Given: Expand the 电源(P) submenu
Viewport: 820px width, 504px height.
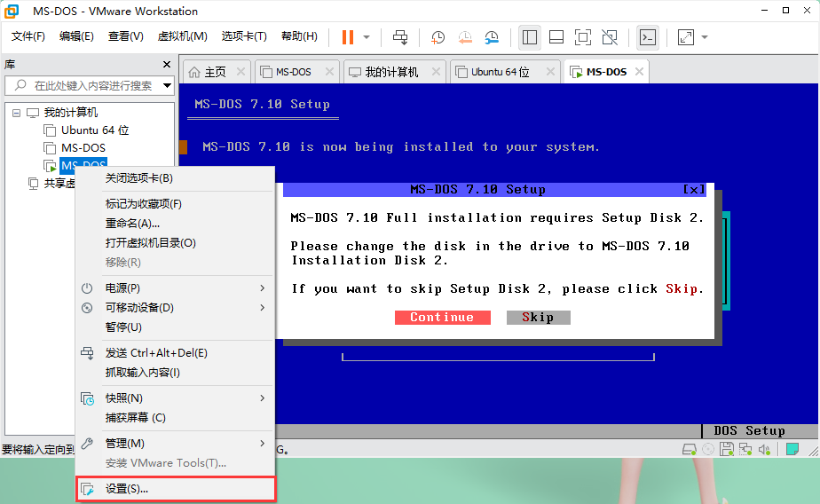Looking at the screenshot, I should point(175,288).
